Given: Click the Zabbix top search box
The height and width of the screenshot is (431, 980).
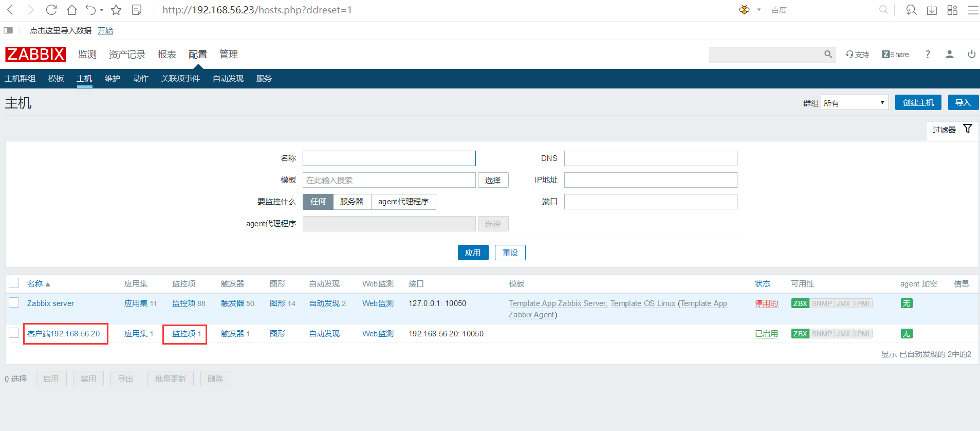Looking at the screenshot, I should [x=766, y=55].
